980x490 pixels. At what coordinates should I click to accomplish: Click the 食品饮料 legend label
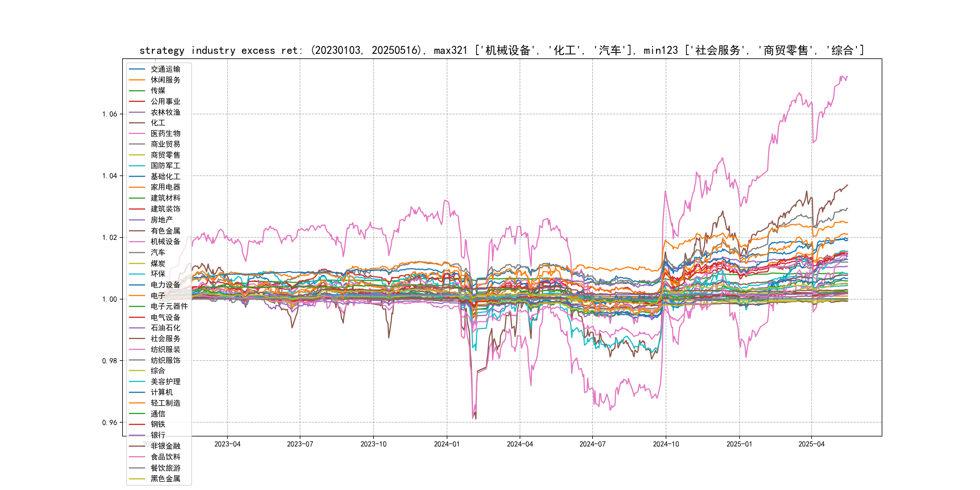click(165, 457)
